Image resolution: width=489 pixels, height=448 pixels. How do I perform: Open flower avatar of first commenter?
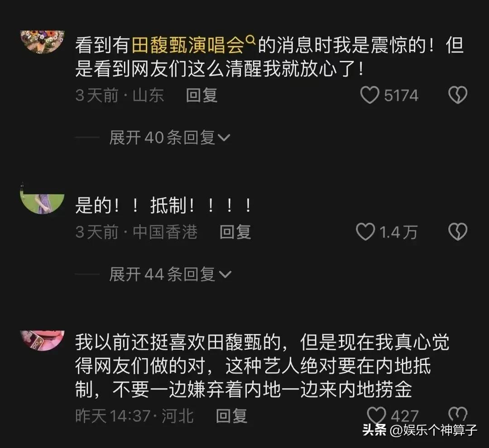tap(42, 42)
